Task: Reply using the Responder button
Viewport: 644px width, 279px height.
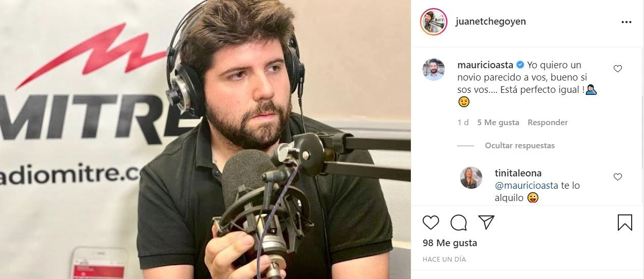Action: (x=547, y=123)
